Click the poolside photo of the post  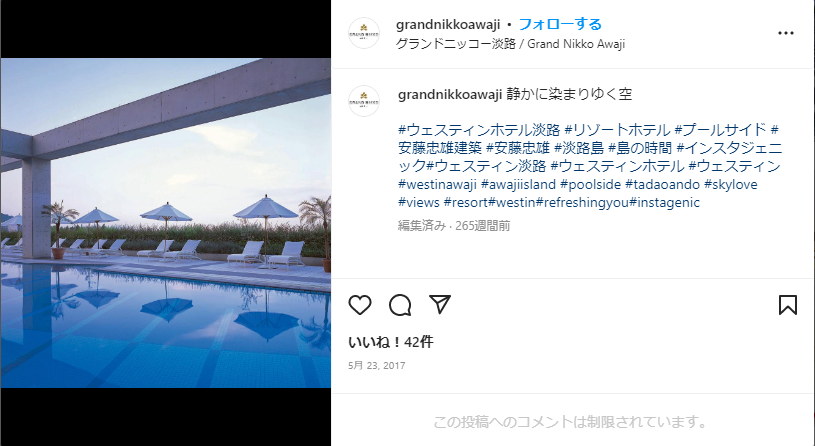166,222
